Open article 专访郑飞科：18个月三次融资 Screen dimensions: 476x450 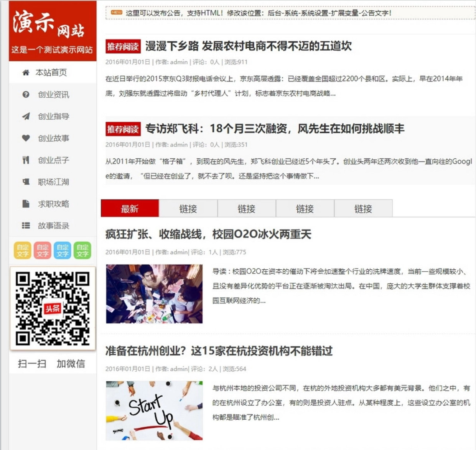[x=275, y=129]
